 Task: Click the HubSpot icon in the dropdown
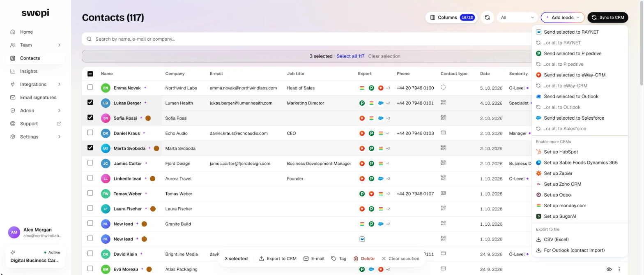pyautogui.click(x=539, y=152)
